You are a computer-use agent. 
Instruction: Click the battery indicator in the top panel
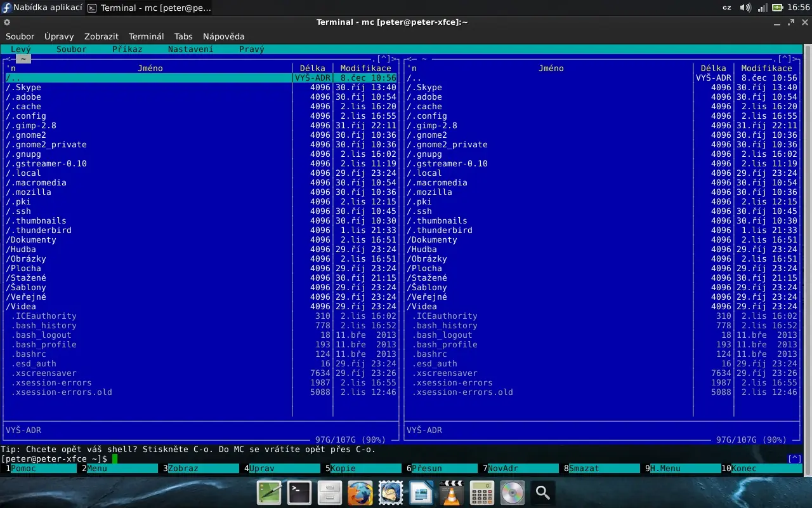[x=778, y=8]
